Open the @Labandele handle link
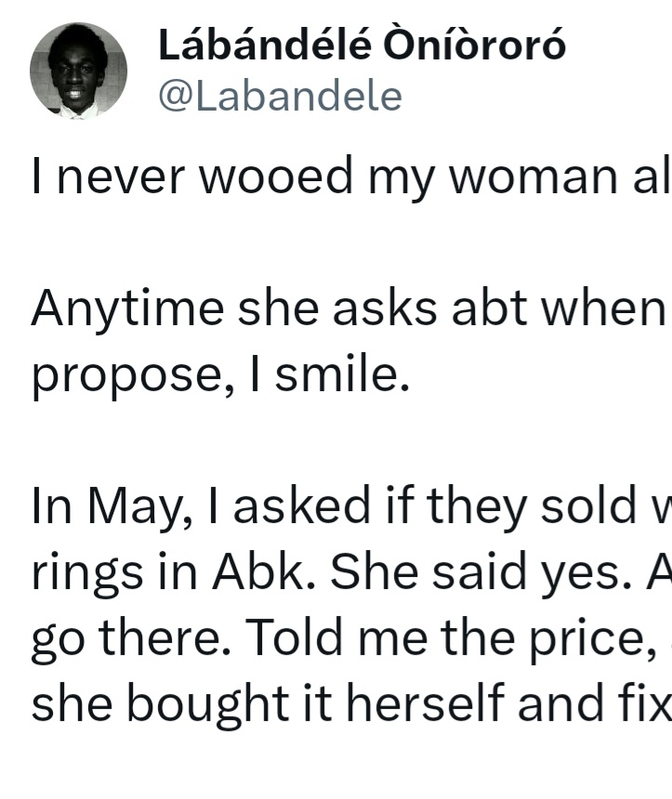This screenshot has width=672, height=799. tap(281, 96)
